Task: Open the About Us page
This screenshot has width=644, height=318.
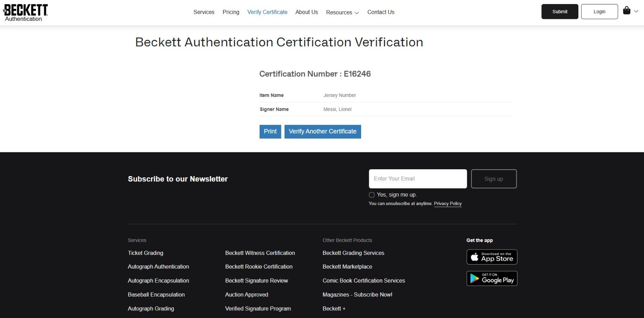Action: (x=306, y=12)
